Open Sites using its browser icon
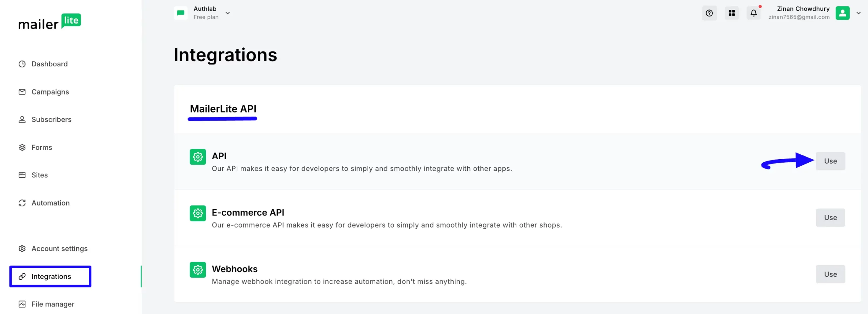 (22, 175)
